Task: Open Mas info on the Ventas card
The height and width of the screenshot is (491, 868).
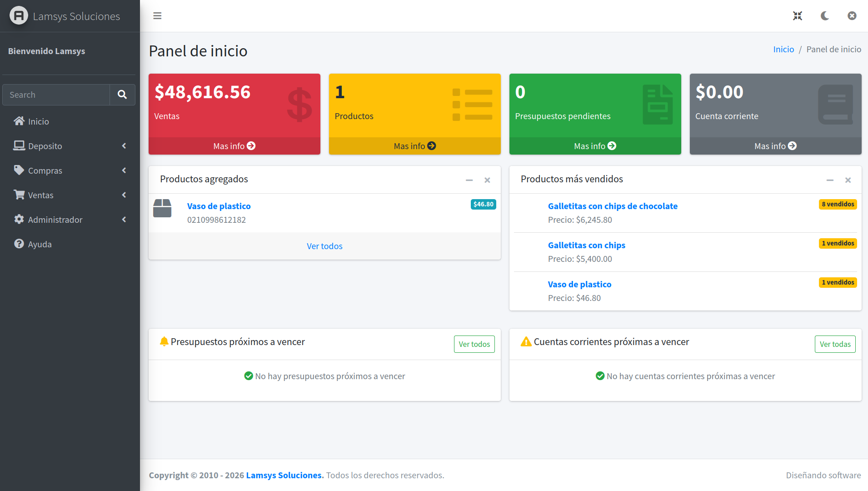Action: pyautogui.click(x=234, y=146)
